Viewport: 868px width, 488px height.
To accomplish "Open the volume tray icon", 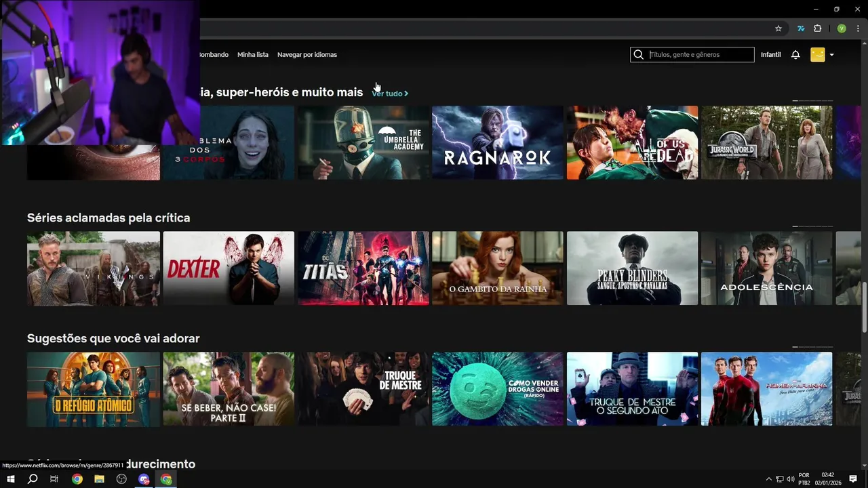I will pos(791,479).
